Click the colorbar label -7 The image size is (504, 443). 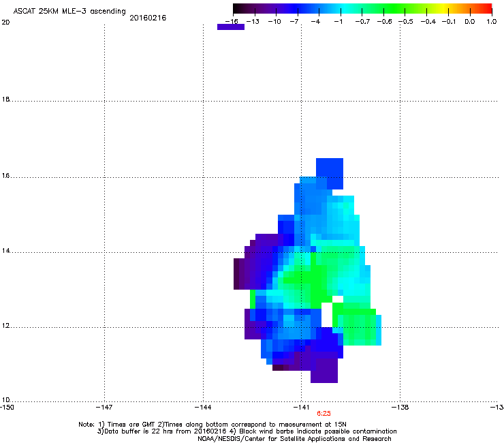(x=294, y=22)
